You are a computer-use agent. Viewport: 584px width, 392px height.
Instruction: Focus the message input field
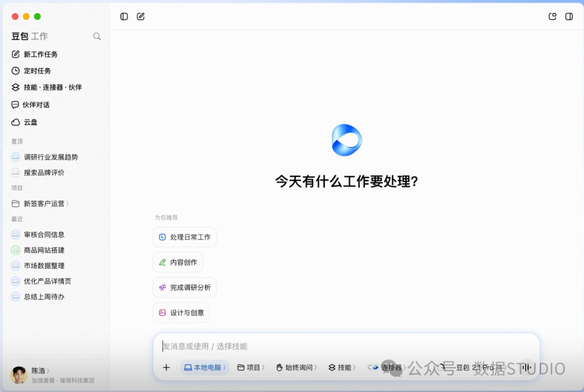[x=347, y=346]
